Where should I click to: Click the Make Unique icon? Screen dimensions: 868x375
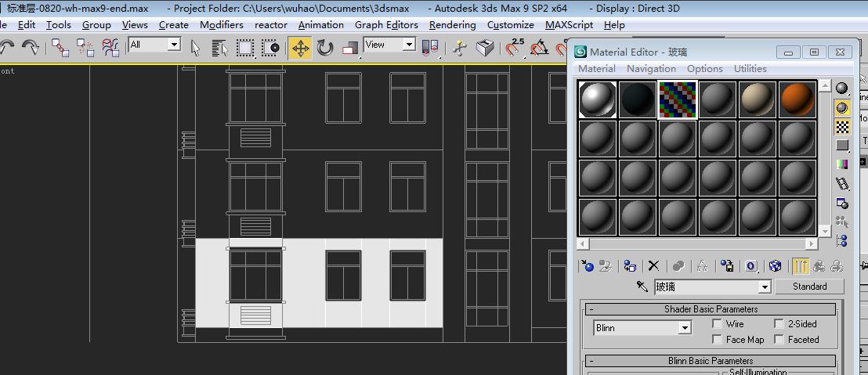(x=703, y=266)
